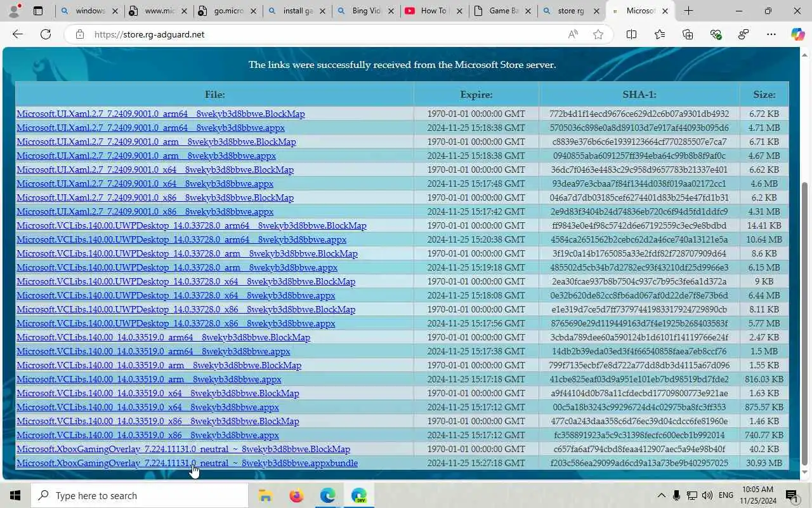
Task: Open Browser essentials heart icon
Action: point(716,34)
